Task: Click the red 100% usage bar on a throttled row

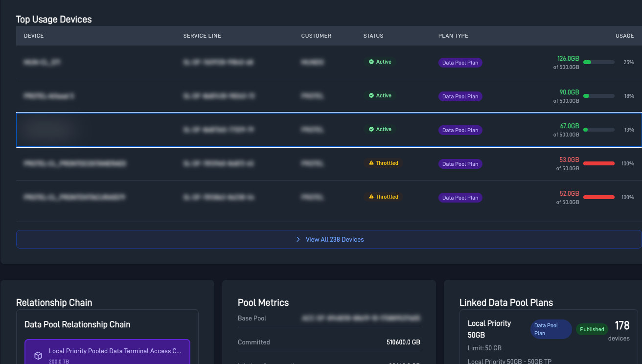Action: 599,163
